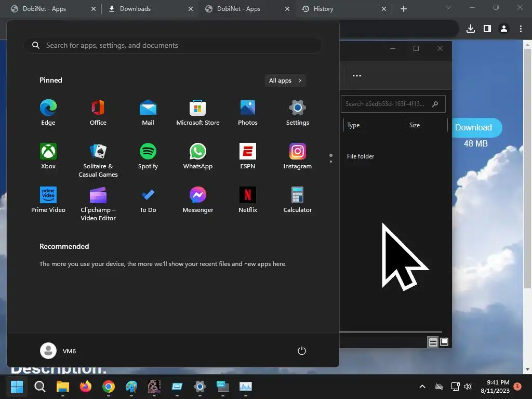This screenshot has width=532, height=399.
Task: Toggle Chrome side panel
Action: (487, 29)
